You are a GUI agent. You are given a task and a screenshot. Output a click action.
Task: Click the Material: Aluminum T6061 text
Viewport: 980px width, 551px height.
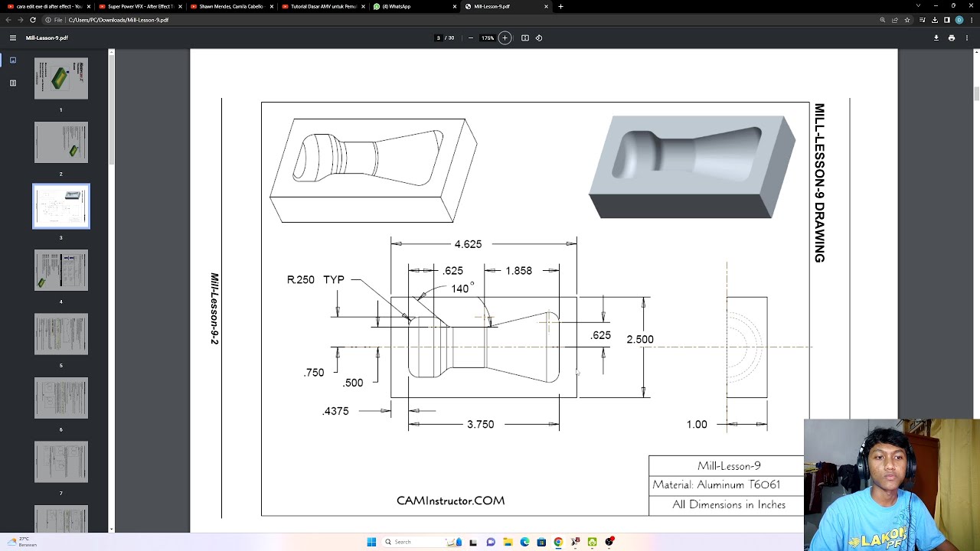pyautogui.click(x=716, y=484)
